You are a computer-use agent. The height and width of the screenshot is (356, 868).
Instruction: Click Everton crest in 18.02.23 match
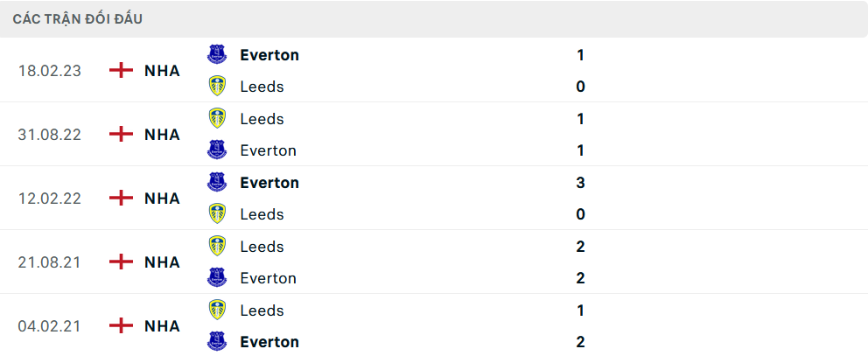(x=217, y=54)
